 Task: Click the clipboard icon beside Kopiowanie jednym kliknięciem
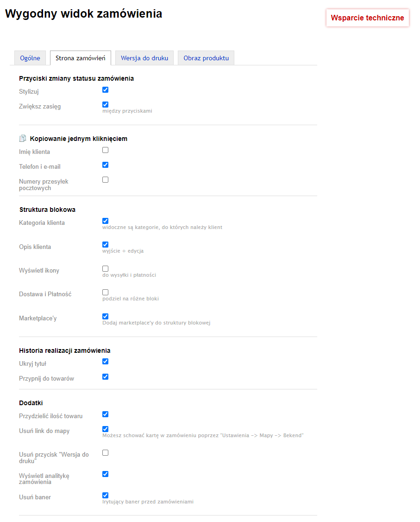[x=23, y=139]
